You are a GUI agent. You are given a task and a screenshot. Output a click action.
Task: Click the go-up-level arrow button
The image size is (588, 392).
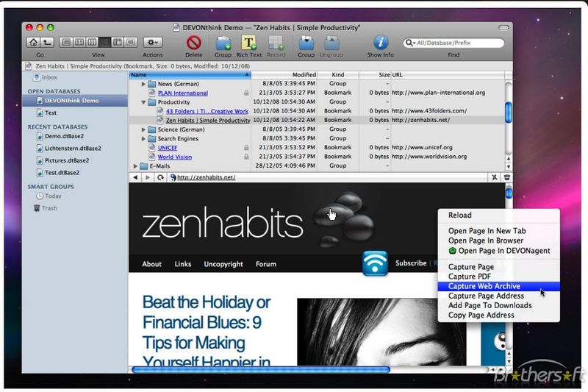47,43
